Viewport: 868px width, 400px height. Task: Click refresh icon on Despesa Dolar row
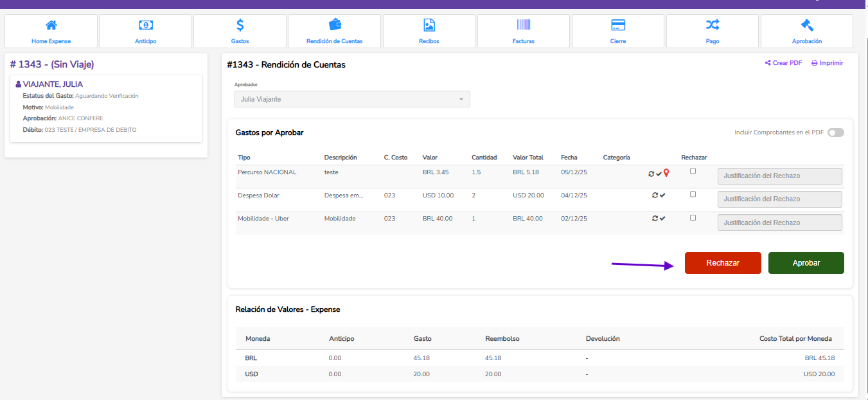click(654, 195)
